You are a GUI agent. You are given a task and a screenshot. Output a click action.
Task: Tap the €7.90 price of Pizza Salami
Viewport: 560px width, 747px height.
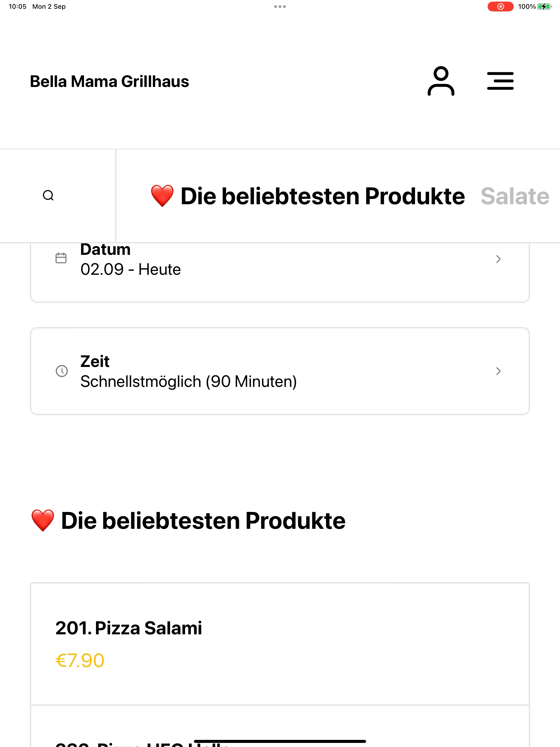pyautogui.click(x=80, y=661)
